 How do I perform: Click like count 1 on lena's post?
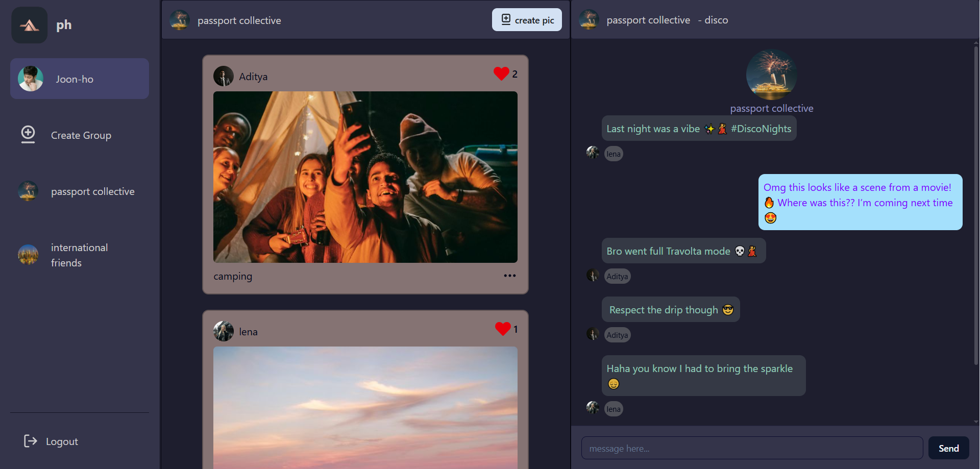coord(516,329)
